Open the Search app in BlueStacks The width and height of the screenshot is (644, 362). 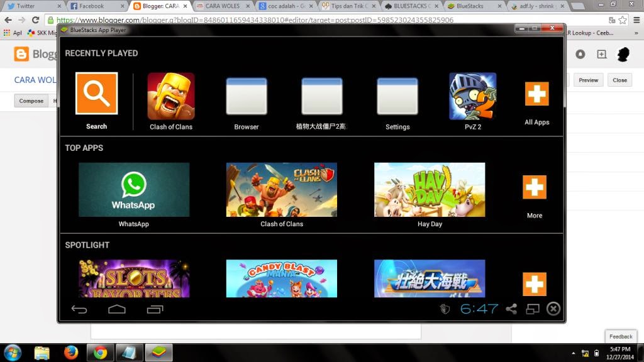coord(96,93)
